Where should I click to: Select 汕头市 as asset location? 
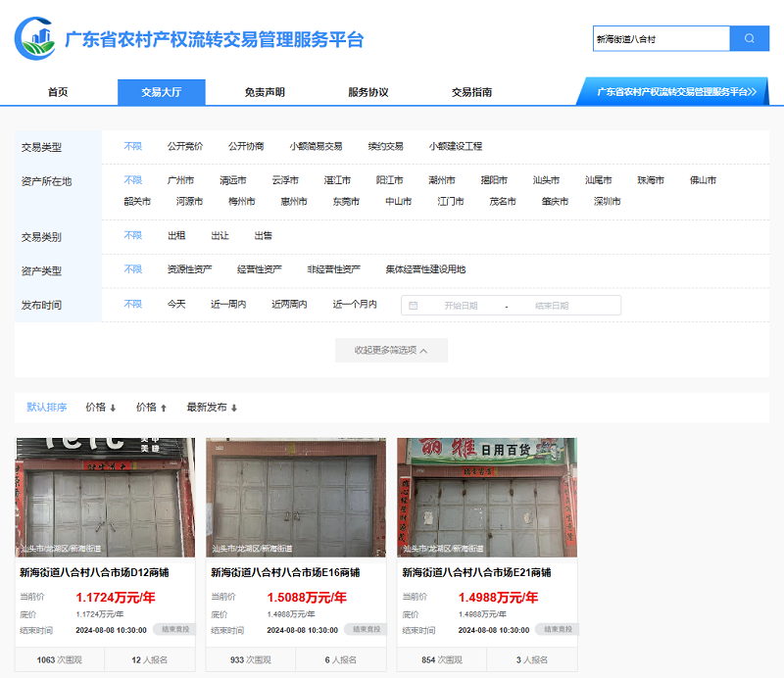[x=546, y=180]
